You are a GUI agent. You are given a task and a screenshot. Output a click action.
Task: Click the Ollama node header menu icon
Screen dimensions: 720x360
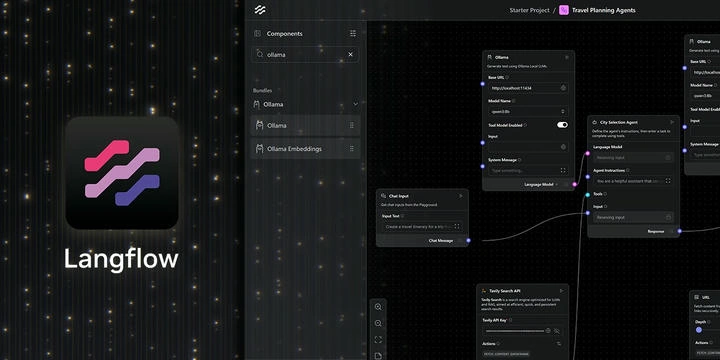click(x=567, y=57)
